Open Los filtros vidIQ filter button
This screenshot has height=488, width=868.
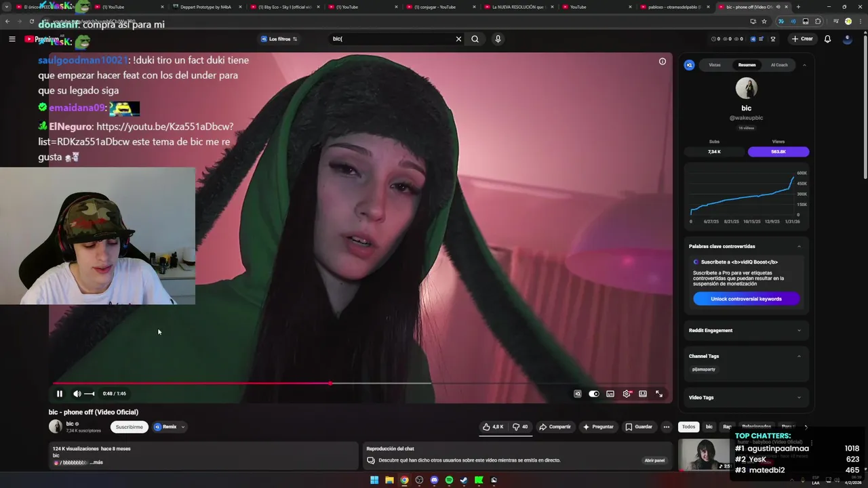tap(279, 39)
